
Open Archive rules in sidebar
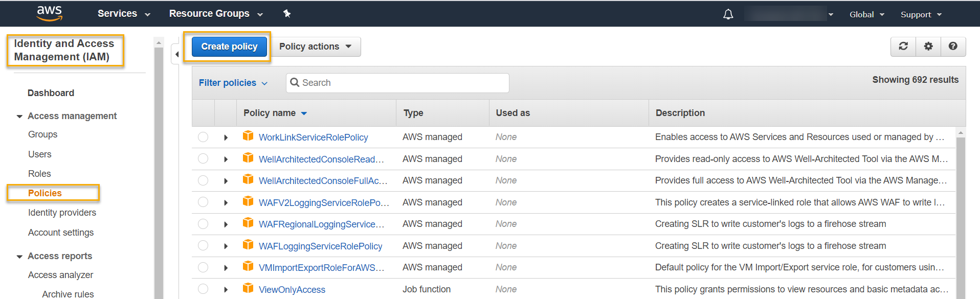[x=68, y=294]
